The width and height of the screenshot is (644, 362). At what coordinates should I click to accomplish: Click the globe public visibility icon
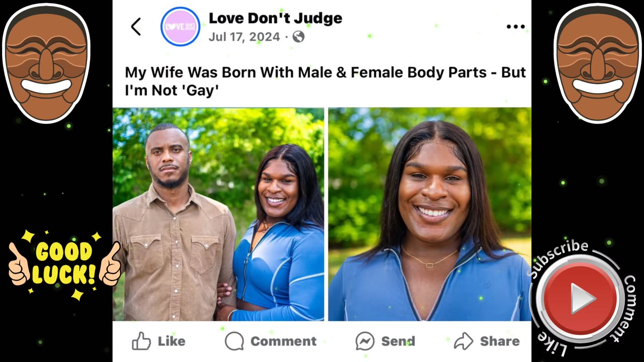click(298, 37)
